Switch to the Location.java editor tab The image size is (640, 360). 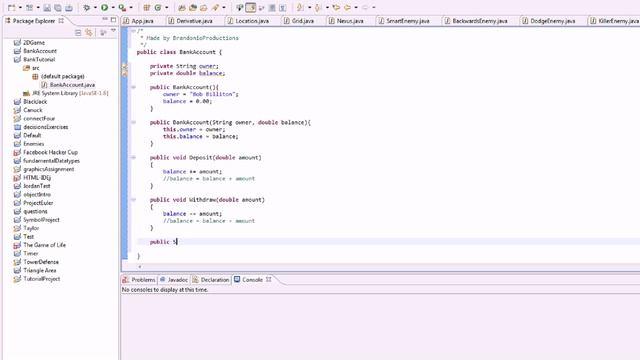coord(248,21)
